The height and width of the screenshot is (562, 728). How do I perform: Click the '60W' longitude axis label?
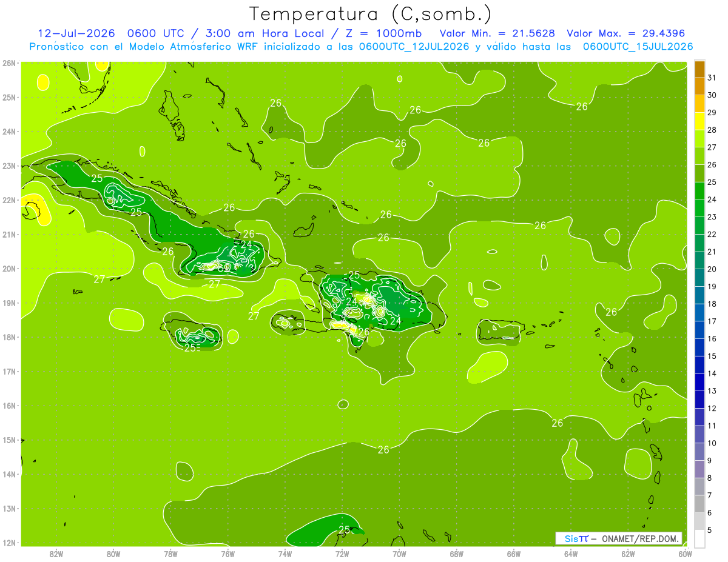(x=686, y=554)
